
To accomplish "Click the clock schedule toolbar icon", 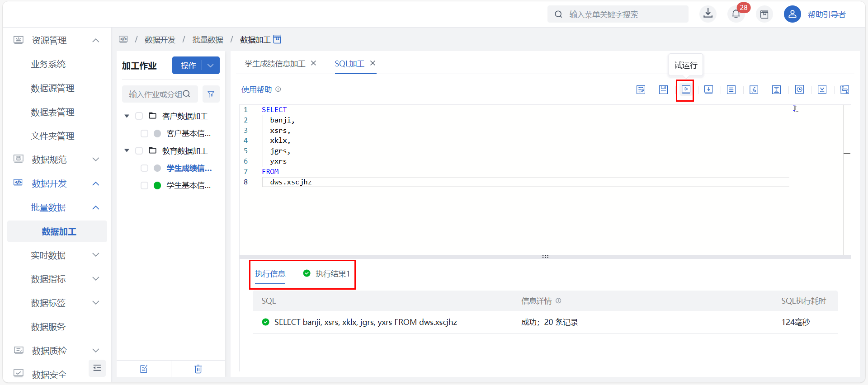I will pyautogui.click(x=799, y=89).
